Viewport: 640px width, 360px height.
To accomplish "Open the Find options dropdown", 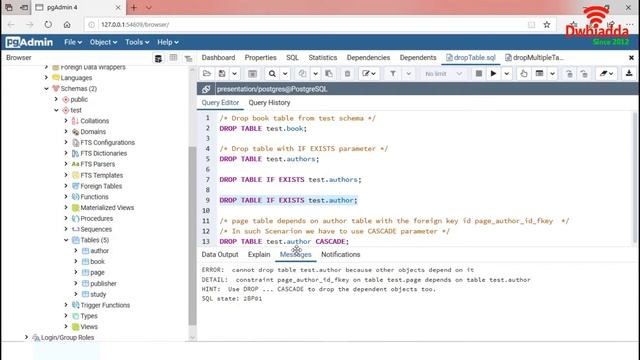I will [x=285, y=73].
